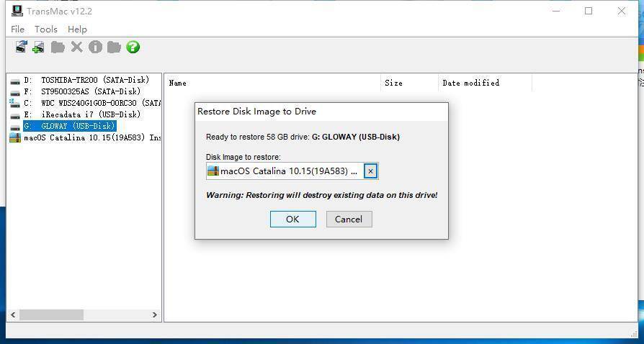Close the TransMac window
The width and height of the screenshot is (644, 344).
point(622,11)
